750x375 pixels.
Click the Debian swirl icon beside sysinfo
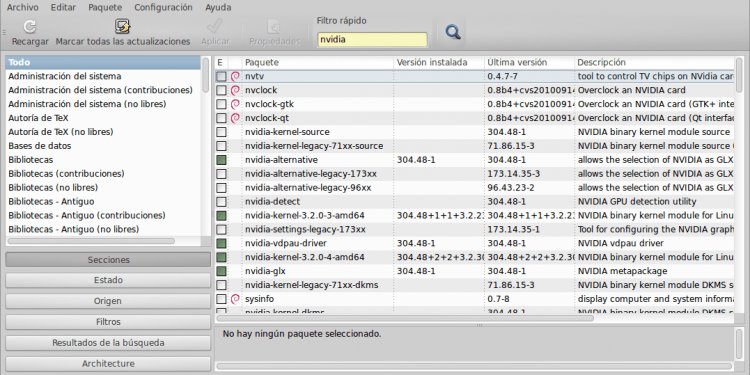tap(235, 299)
